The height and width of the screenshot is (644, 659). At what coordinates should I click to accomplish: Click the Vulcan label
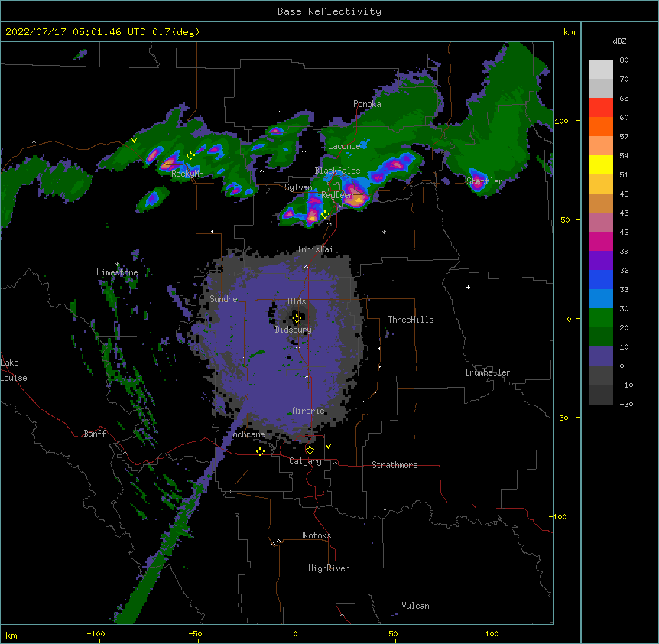tap(415, 606)
